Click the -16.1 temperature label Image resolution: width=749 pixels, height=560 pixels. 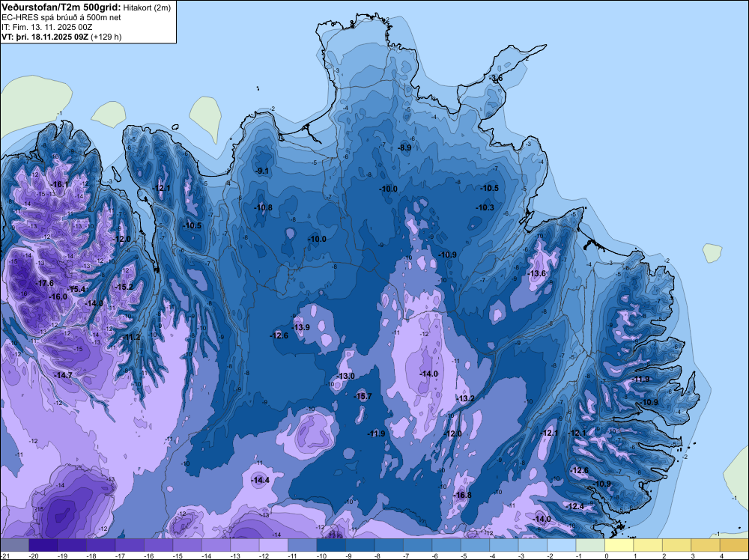click(61, 184)
